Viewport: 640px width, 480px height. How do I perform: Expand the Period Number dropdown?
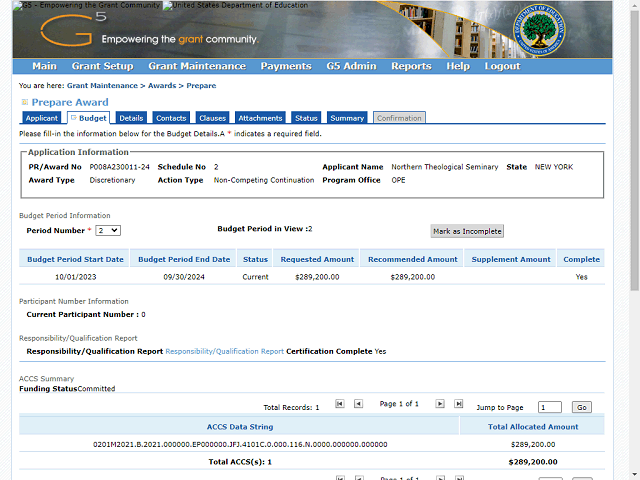(108, 230)
